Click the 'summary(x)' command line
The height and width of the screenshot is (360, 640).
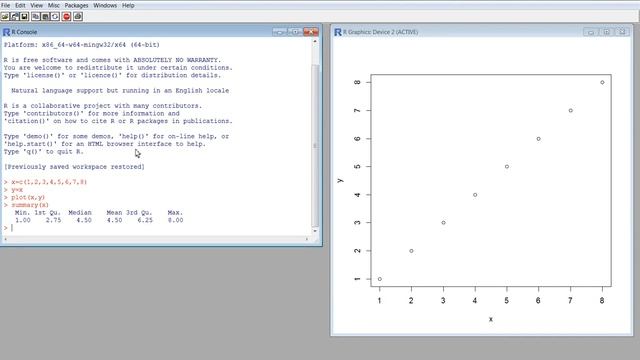30,205
